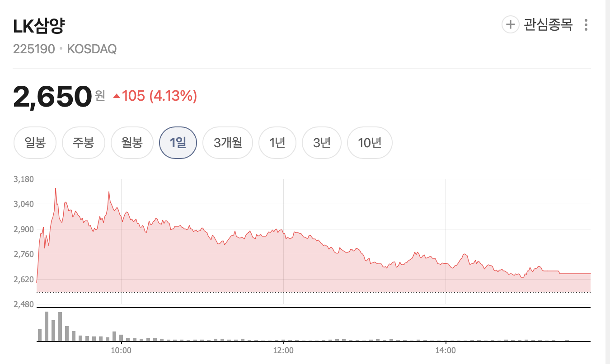Choose the 3년 three-year range option
The image size is (610, 364).
tap(321, 142)
